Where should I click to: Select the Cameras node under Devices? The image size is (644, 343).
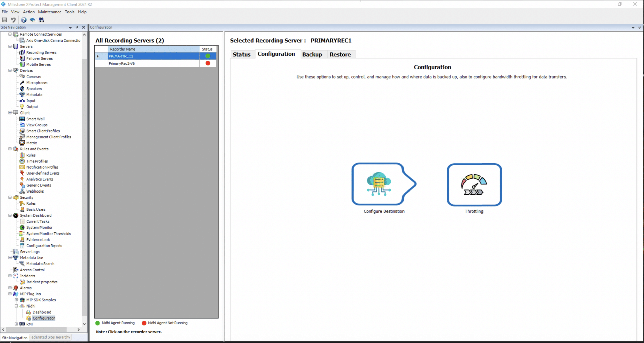33,77
